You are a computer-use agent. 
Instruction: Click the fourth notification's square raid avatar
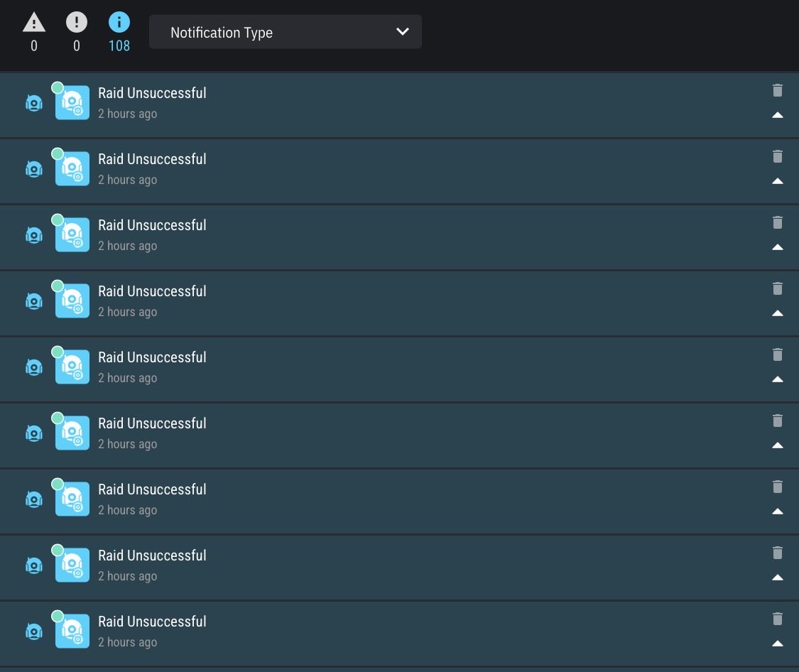(72, 300)
